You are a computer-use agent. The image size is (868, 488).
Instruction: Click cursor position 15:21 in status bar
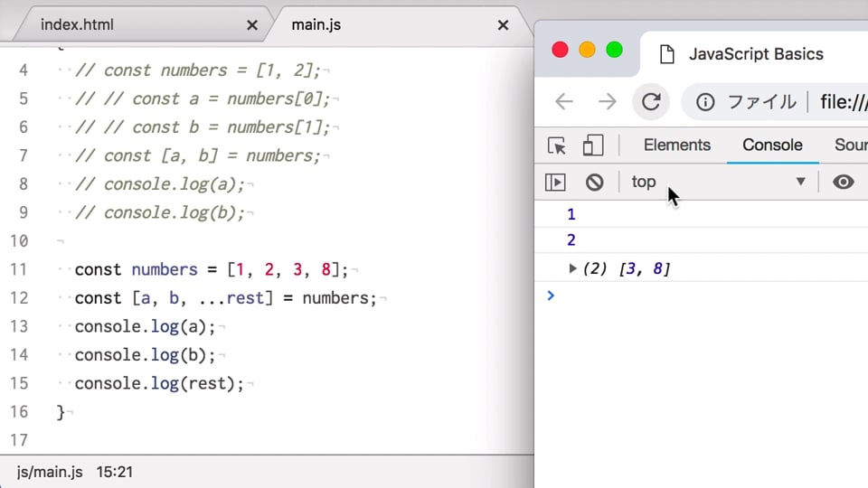click(115, 472)
